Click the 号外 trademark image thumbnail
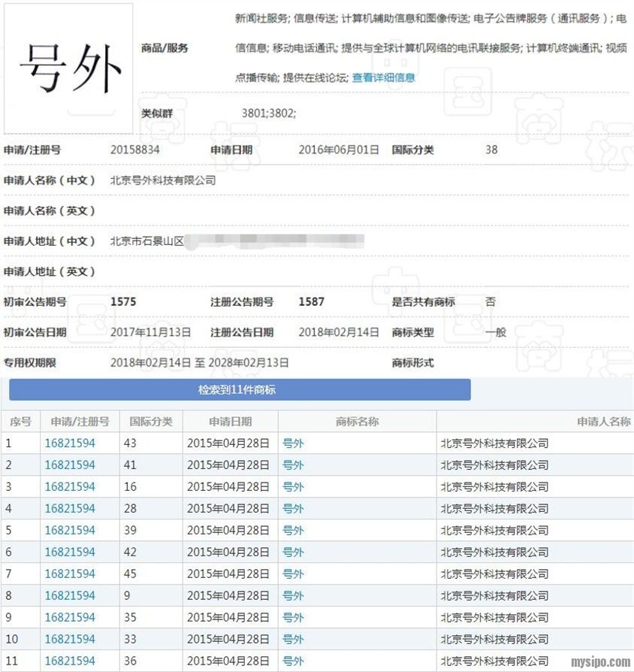This screenshot has height=672, width=634. [x=68, y=68]
